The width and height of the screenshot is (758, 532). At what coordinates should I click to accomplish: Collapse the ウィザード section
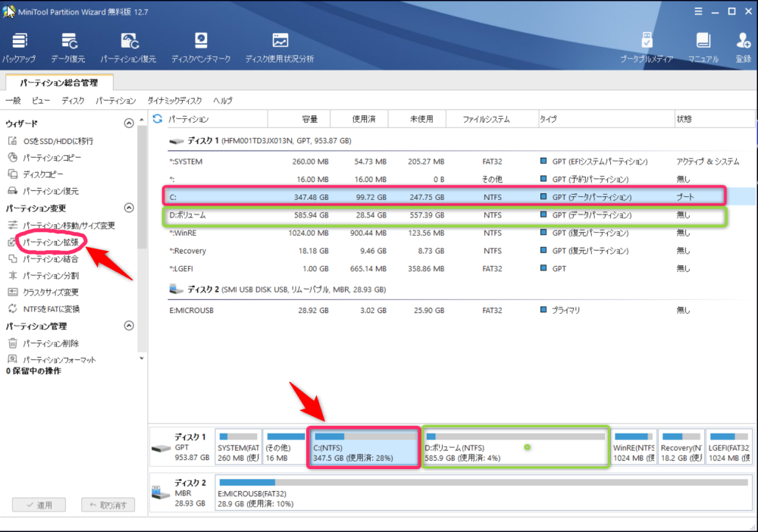pos(129,124)
